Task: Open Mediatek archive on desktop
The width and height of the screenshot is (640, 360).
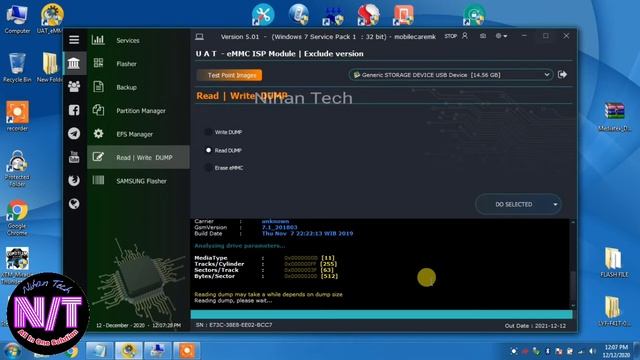Action: pyautogui.click(x=614, y=117)
